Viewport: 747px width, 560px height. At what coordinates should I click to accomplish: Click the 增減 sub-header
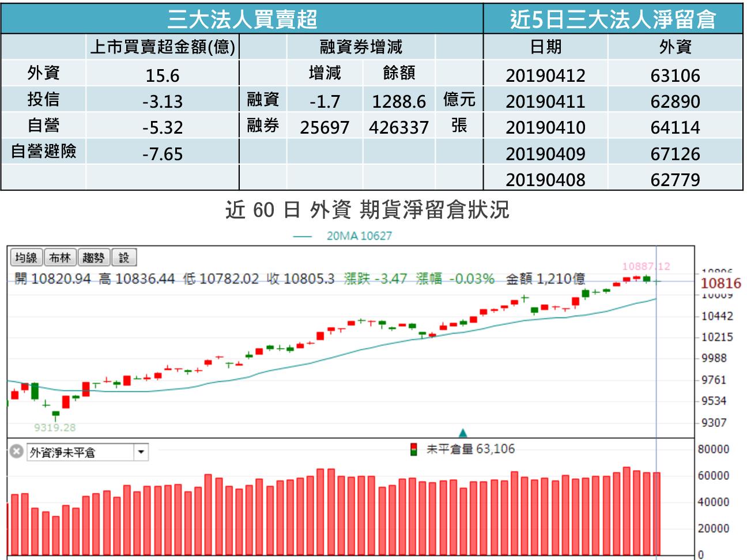click(325, 73)
